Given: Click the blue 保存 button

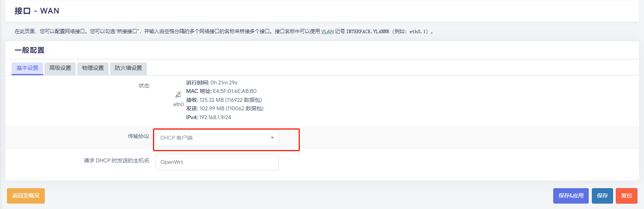Looking at the screenshot, I should 602,196.
